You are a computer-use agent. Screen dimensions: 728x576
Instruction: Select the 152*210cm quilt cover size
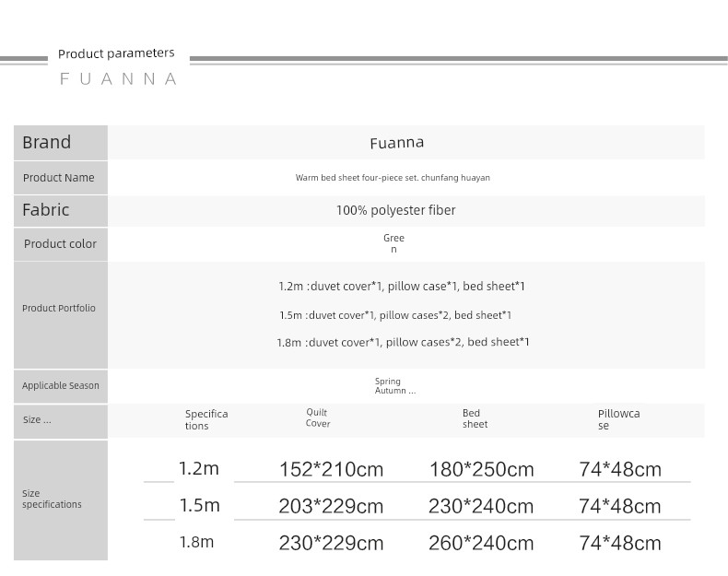[x=331, y=470]
